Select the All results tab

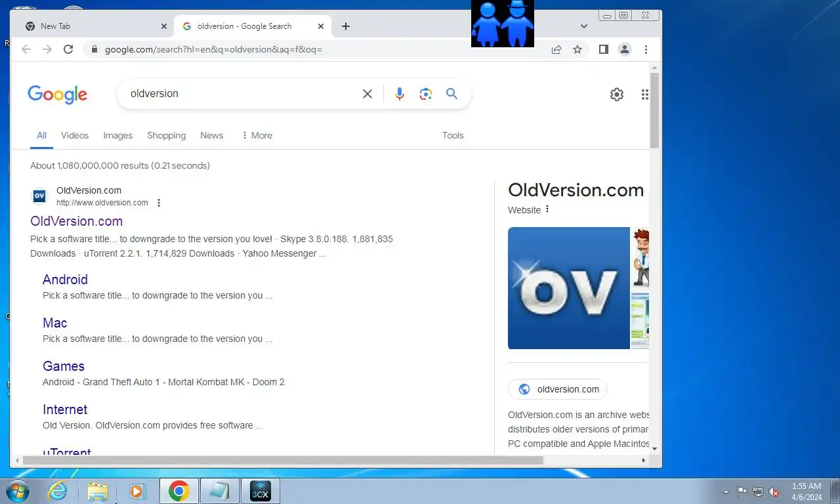(x=41, y=135)
